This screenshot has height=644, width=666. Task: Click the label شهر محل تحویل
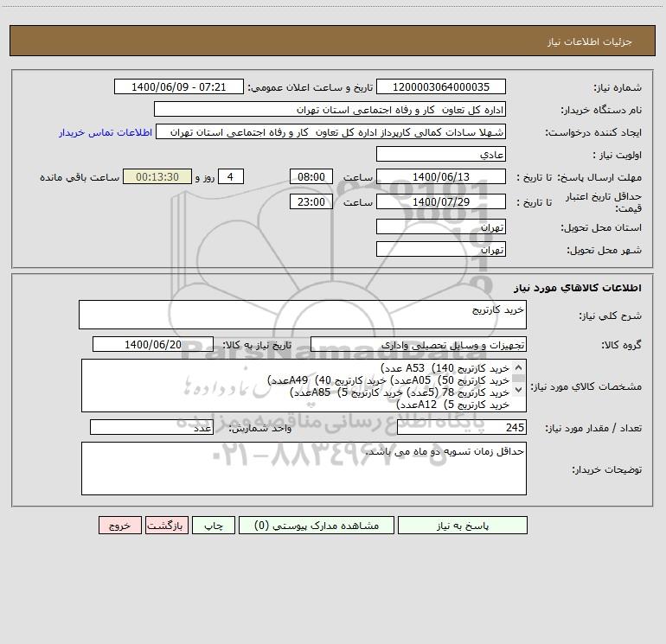(605, 250)
